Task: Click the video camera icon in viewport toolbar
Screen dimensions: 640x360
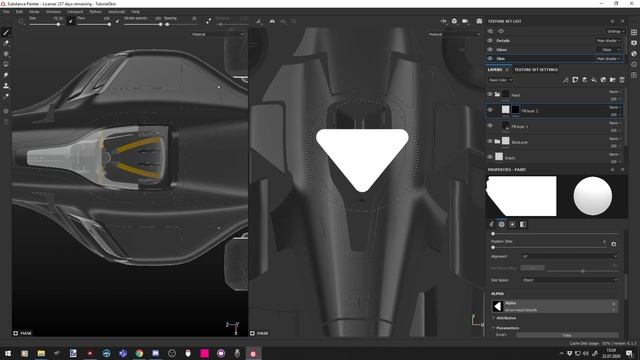Action: click(x=465, y=21)
